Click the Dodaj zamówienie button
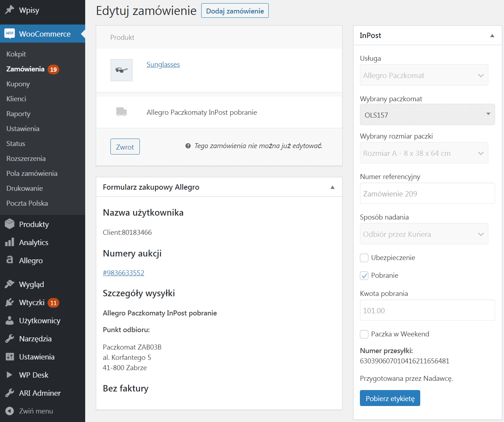Viewport: 504px width, 422px height. tap(235, 11)
